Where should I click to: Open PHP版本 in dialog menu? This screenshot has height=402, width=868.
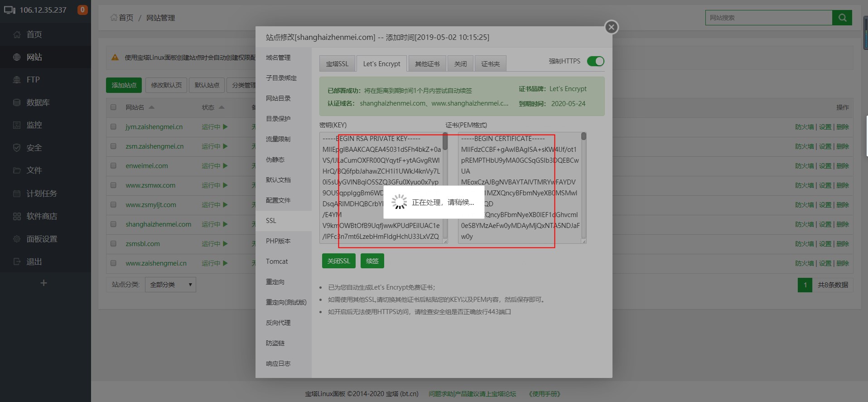point(284,241)
